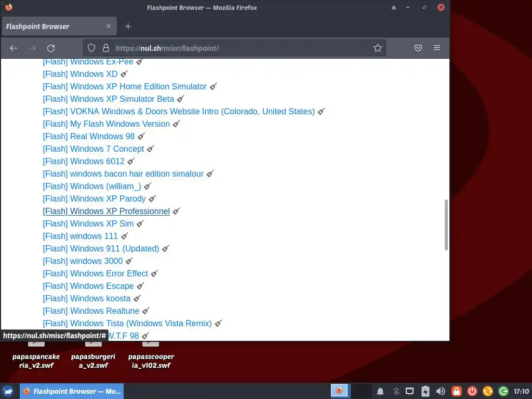
Task: Click the red power-off button
Action: pos(472,391)
